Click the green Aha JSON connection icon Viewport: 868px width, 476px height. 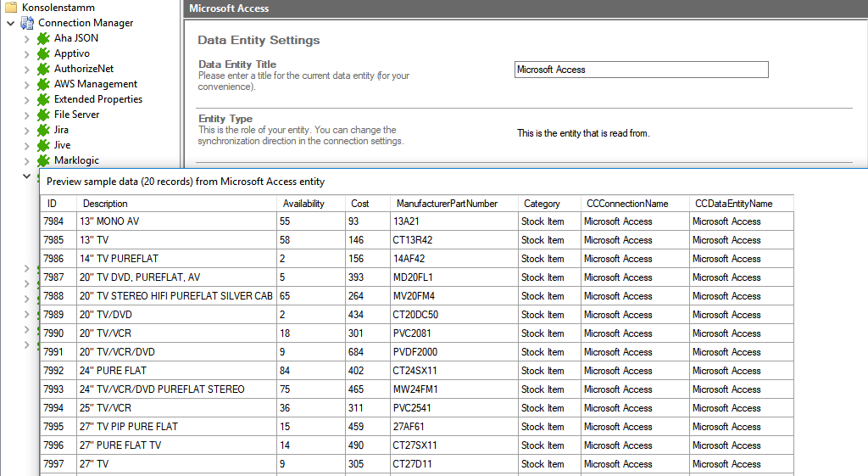[x=43, y=38]
